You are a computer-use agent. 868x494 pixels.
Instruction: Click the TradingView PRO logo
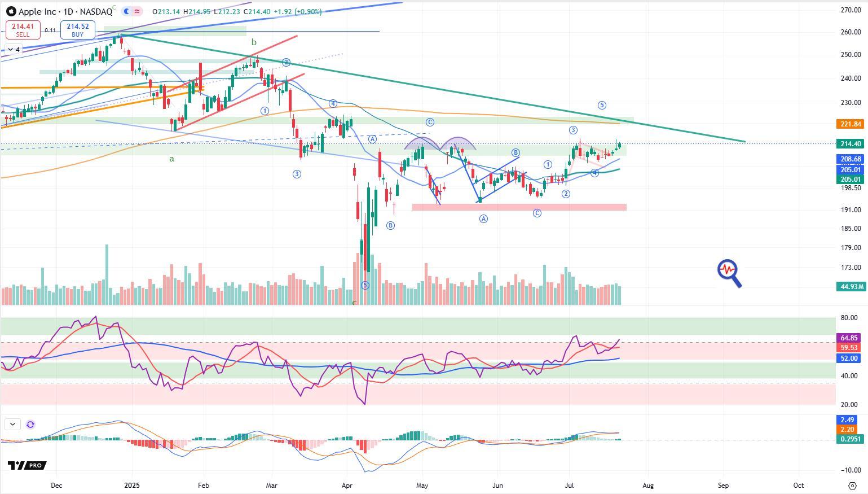pos(27,465)
